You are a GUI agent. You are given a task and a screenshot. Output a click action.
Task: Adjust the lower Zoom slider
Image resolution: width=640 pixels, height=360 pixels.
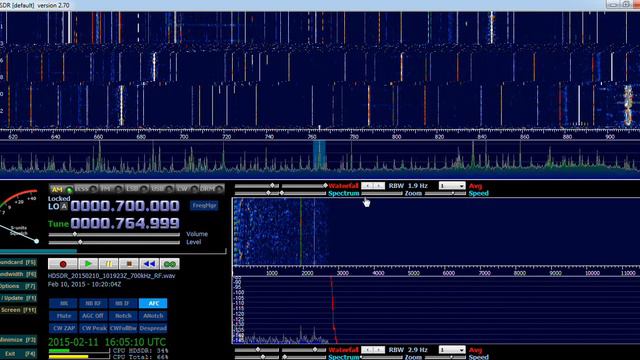[x=382, y=358]
